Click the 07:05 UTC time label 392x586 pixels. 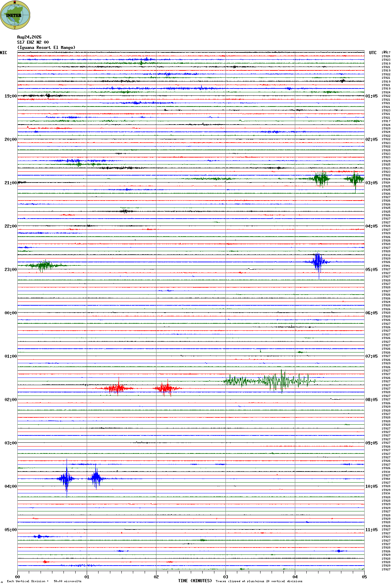372,356
